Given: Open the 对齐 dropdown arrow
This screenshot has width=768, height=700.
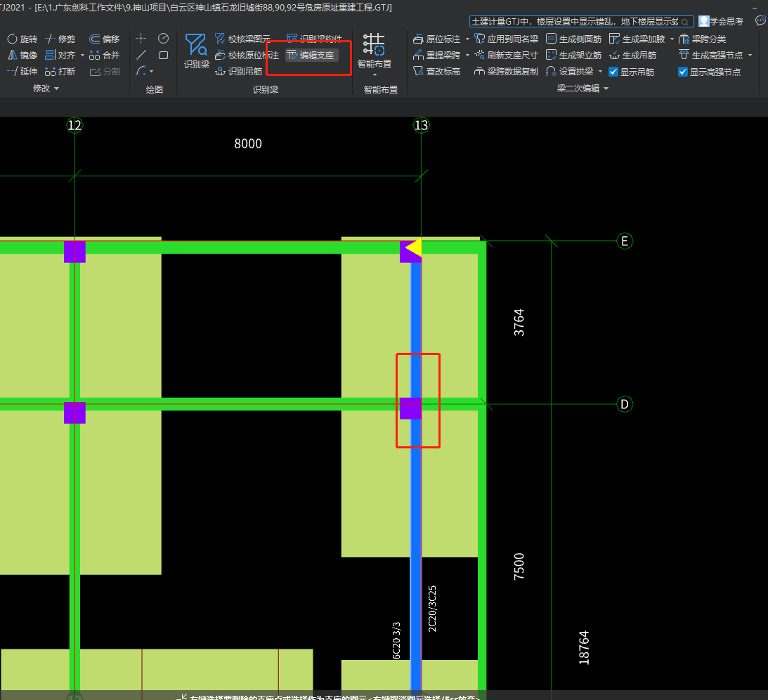Looking at the screenshot, I should [x=82, y=55].
